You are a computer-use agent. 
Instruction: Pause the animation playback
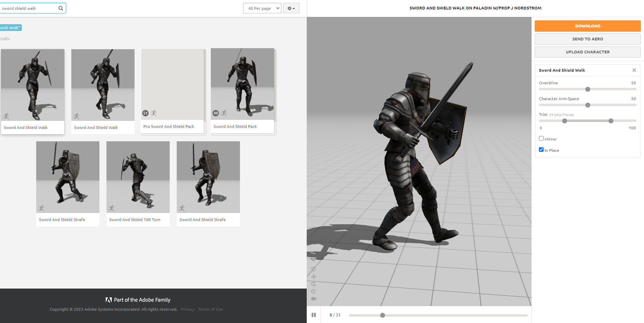(314, 315)
